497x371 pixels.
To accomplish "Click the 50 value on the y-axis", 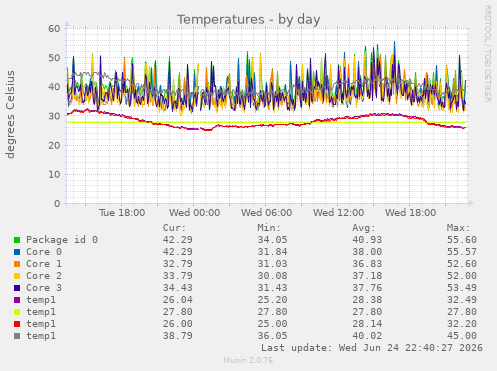I will (x=54, y=58).
